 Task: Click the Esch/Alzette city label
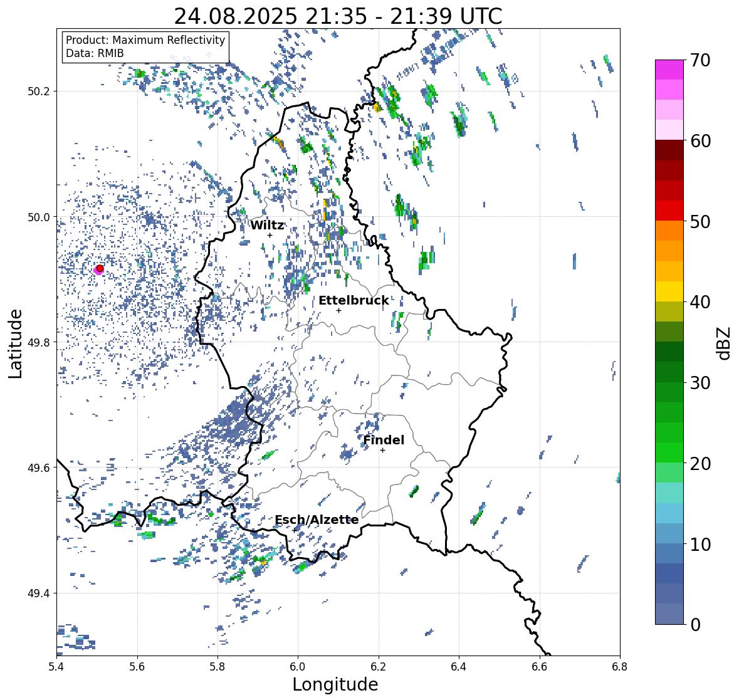point(317,520)
